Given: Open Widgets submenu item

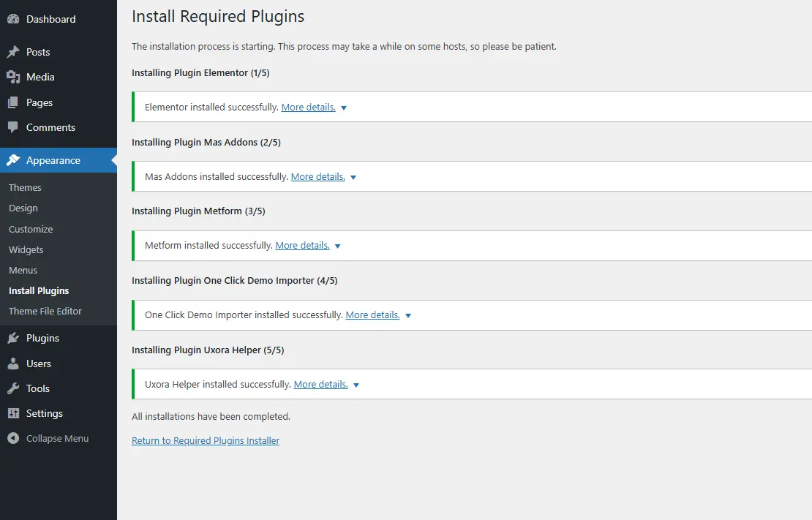Looking at the screenshot, I should coord(26,249).
